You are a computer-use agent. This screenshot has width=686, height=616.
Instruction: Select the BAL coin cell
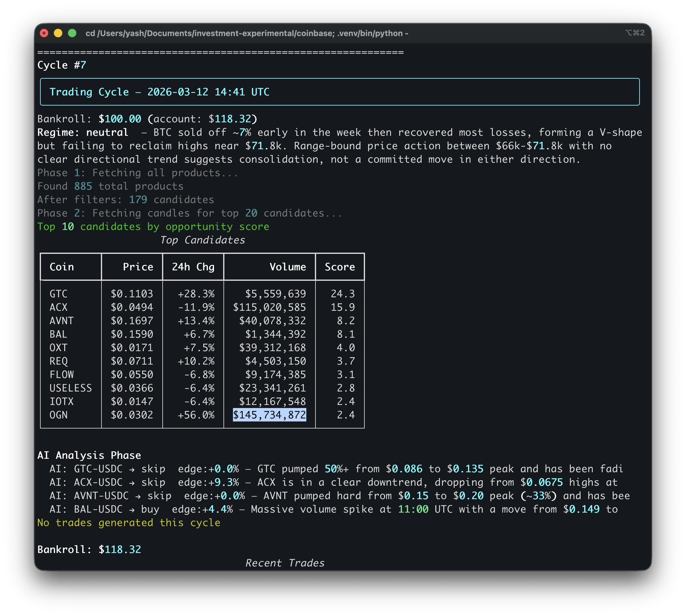point(58,334)
